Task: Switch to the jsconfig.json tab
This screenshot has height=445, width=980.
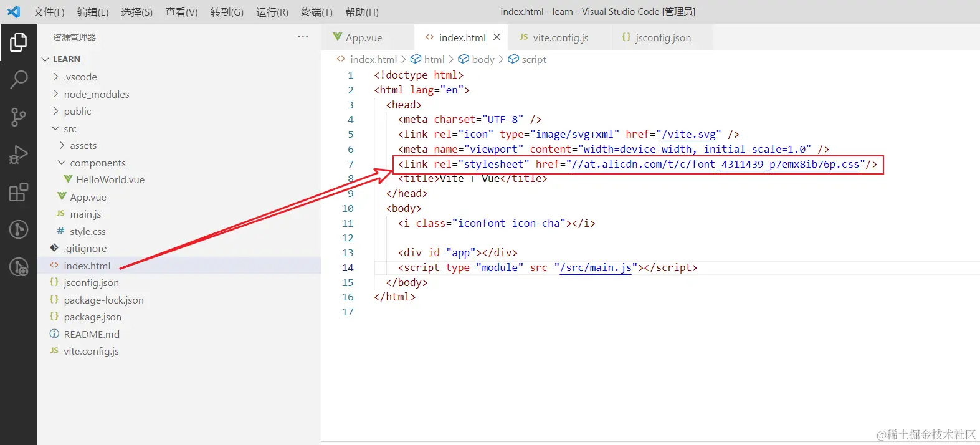Action: pyautogui.click(x=662, y=37)
